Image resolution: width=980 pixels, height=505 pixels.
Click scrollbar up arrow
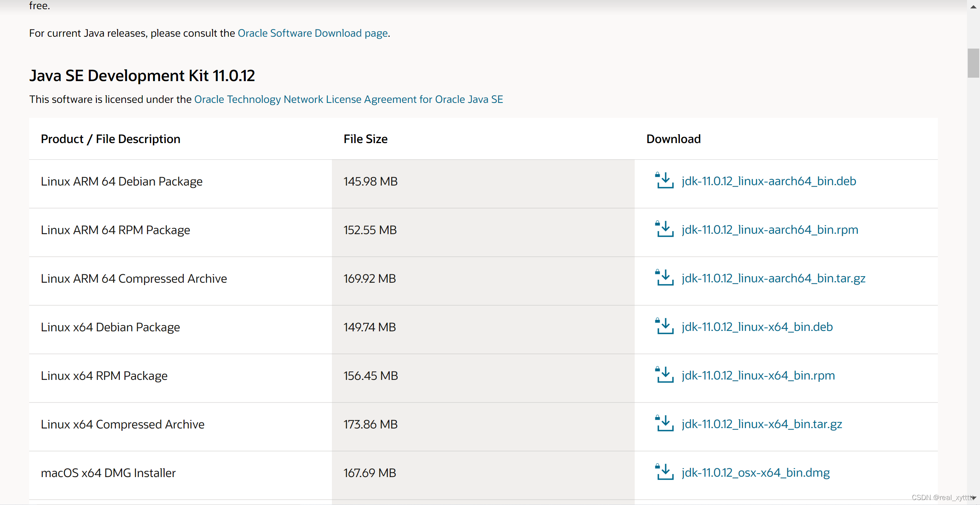point(973,7)
